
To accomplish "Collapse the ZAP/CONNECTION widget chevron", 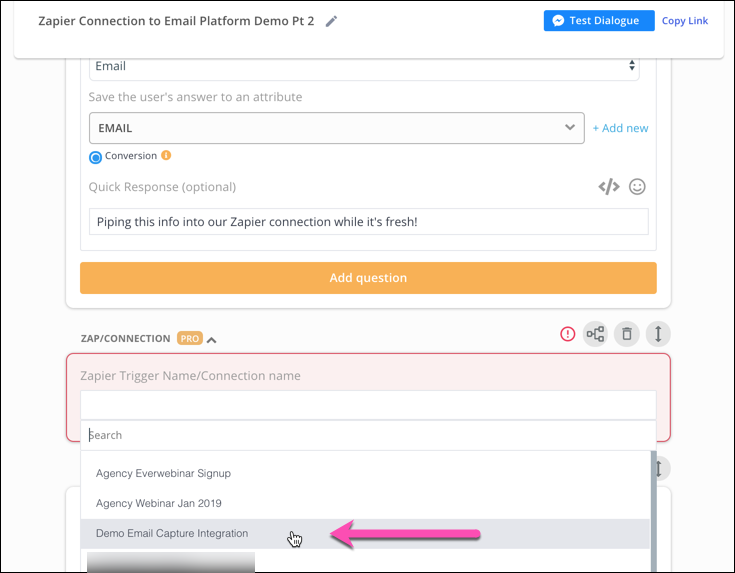I will 211,340.
